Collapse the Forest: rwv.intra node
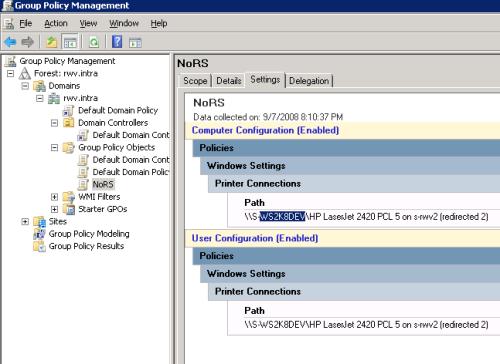The height and width of the screenshot is (364, 500). click(x=11, y=73)
